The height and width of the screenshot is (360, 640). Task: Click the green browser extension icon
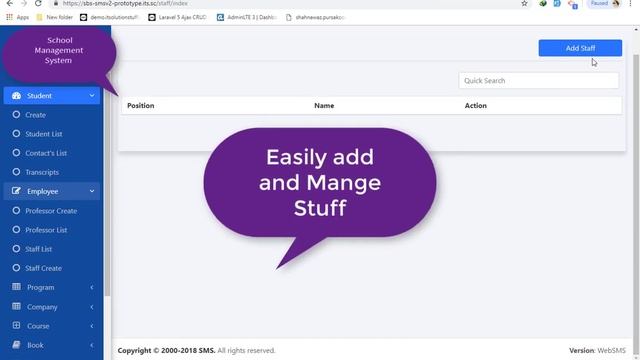(x=543, y=3)
